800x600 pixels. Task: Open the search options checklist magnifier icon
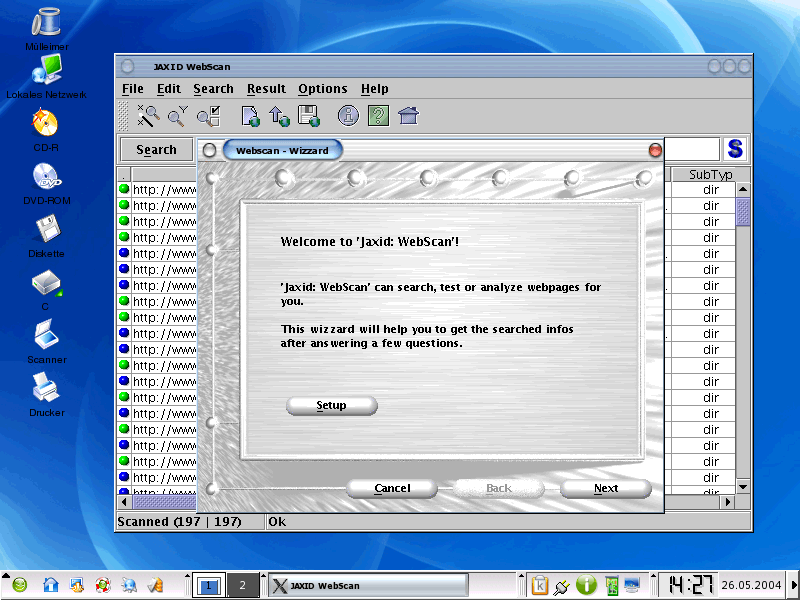point(209,116)
